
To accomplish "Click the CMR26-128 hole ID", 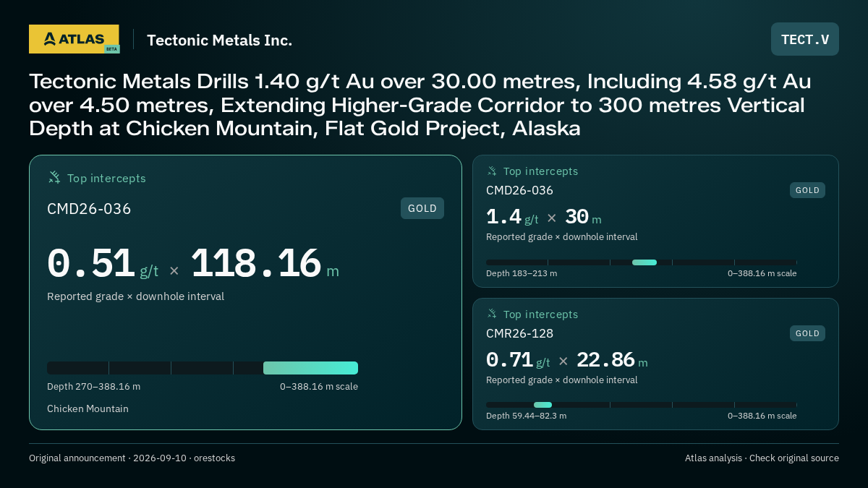I will pos(519,333).
